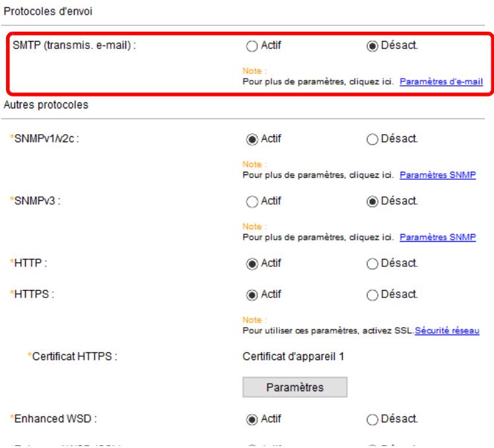Click the Certificat HTTPS label
This screenshot has width=494, height=448.
pos(75,357)
